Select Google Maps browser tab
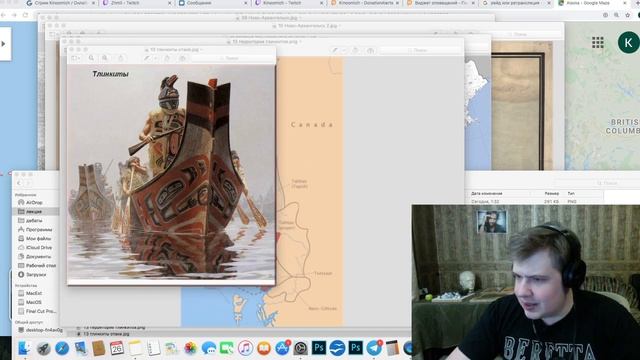This screenshot has height=360, width=640. pos(593,3)
